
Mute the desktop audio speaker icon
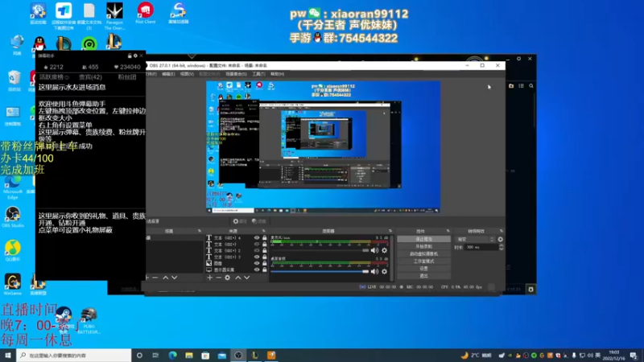pos(374,271)
